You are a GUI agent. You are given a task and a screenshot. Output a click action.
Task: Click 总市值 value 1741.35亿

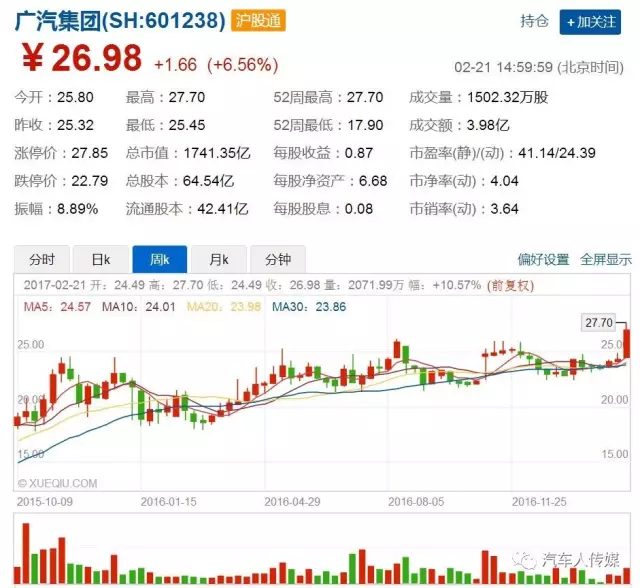coord(216,153)
